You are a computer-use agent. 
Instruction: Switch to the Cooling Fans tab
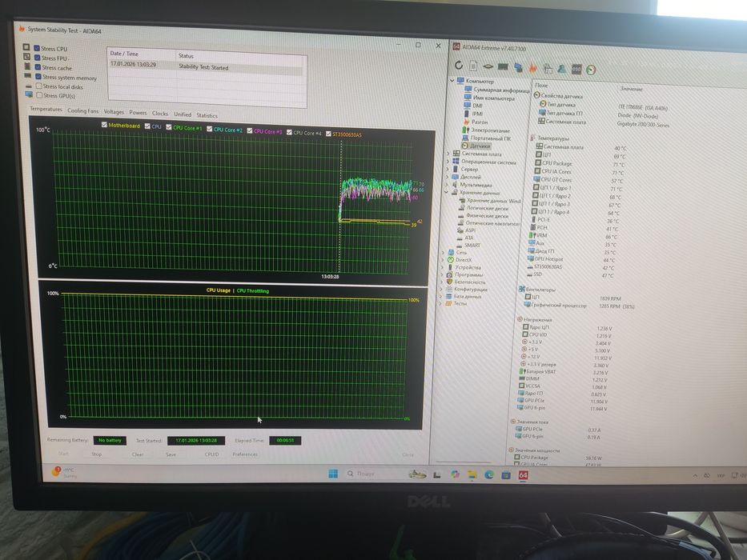pyautogui.click(x=83, y=110)
